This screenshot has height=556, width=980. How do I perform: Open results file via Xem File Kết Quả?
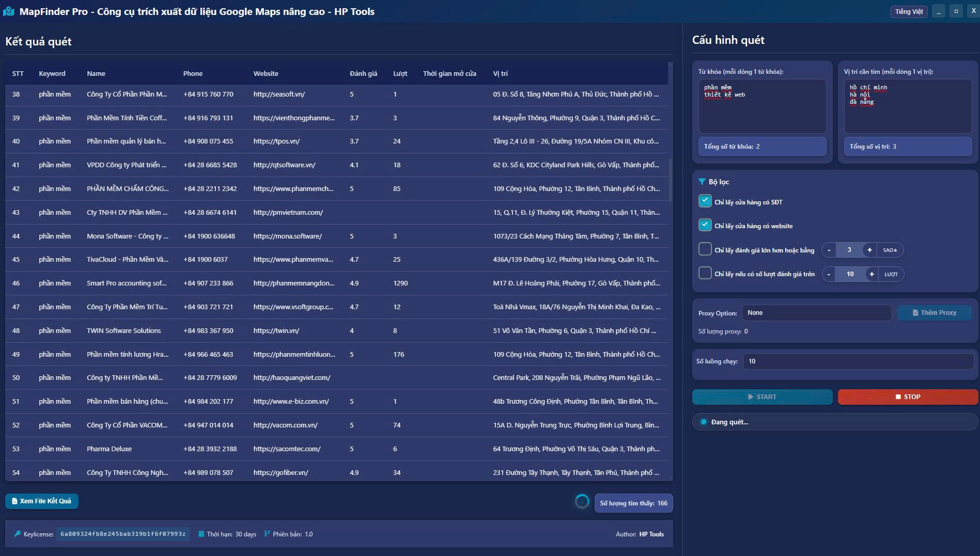click(x=42, y=501)
